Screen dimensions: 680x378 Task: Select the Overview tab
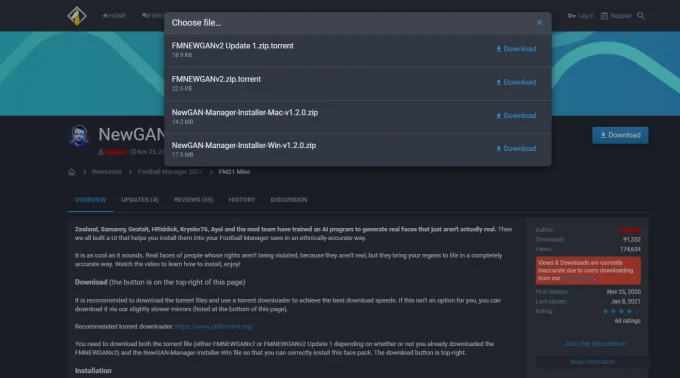tap(90, 200)
